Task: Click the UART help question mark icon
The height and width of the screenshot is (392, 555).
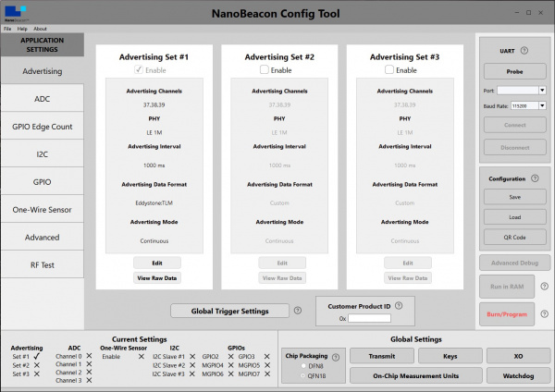Action: coord(524,51)
